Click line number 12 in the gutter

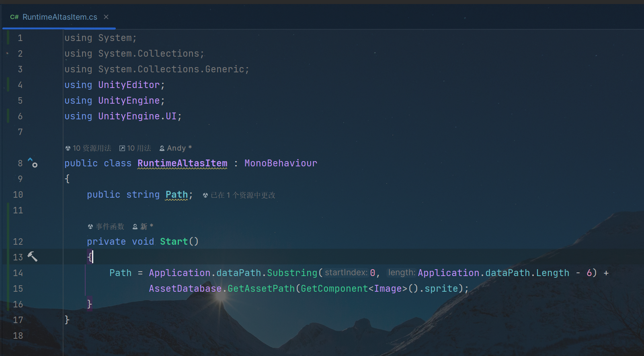[x=18, y=241]
